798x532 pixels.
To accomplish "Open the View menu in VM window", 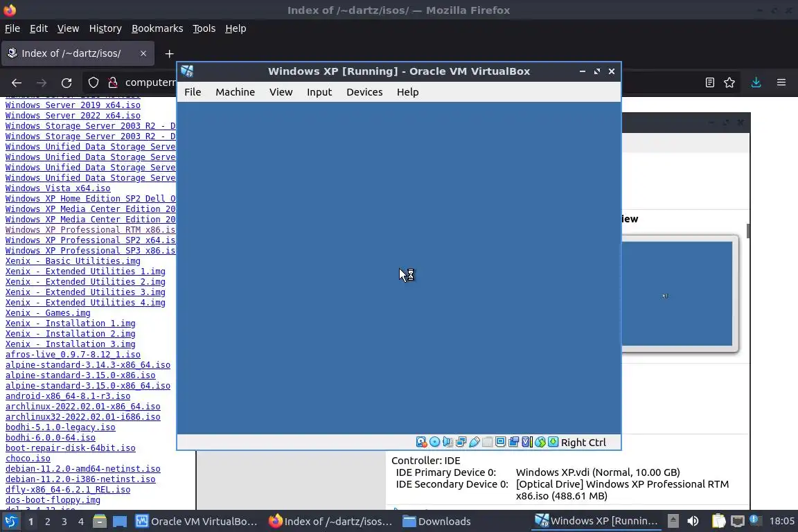I will point(281,92).
